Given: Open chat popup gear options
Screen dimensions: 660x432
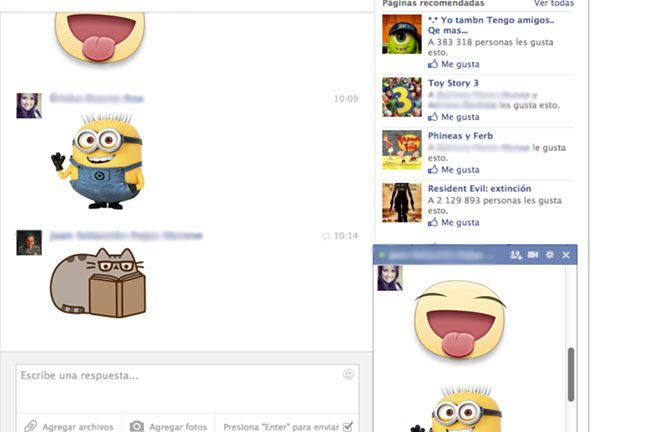Looking at the screenshot, I should point(550,255).
